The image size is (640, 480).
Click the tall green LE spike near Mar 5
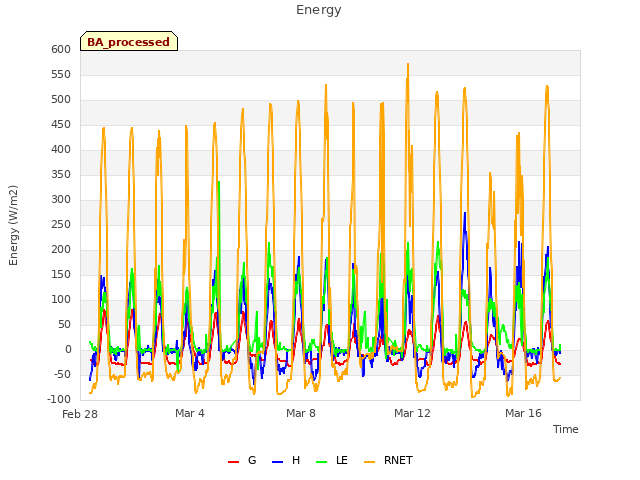(x=219, y=182)
